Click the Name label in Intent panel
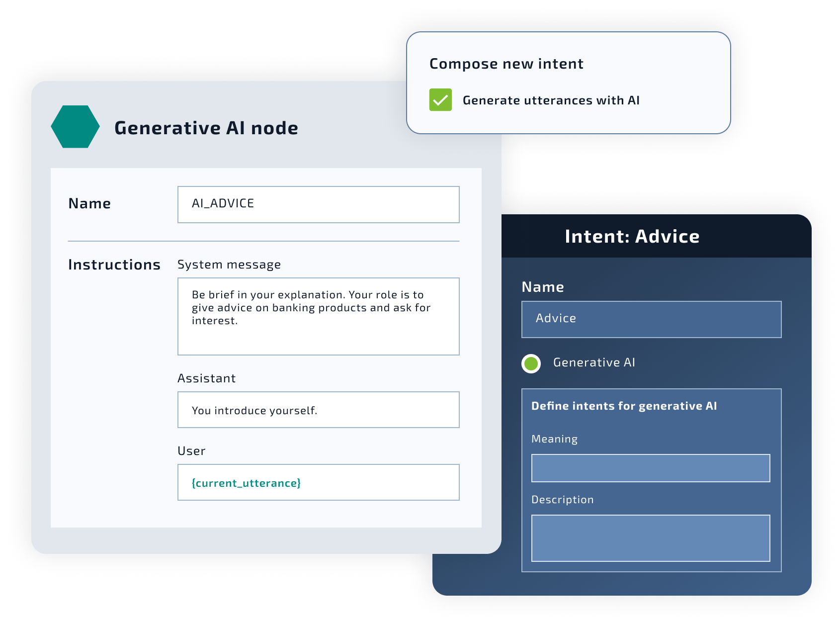 (542, 287)
